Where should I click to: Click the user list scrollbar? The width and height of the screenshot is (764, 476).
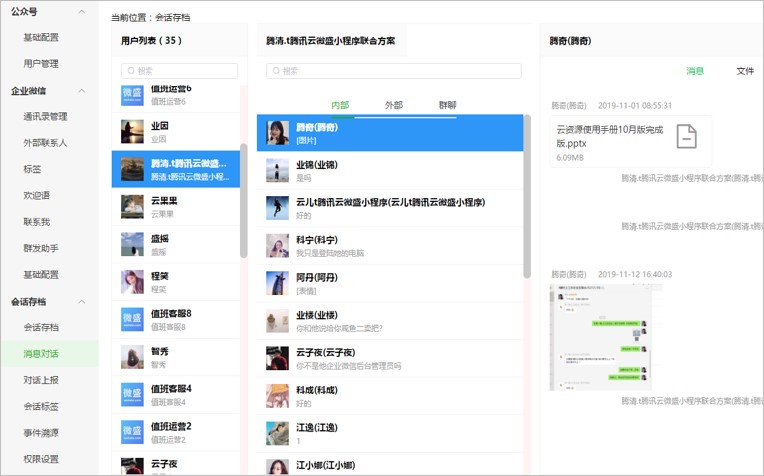coord(243,200)
